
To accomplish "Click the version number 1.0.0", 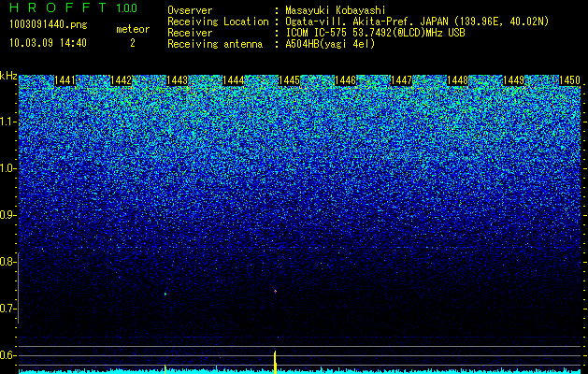I will pyautogui.click(x=127, y=8).
